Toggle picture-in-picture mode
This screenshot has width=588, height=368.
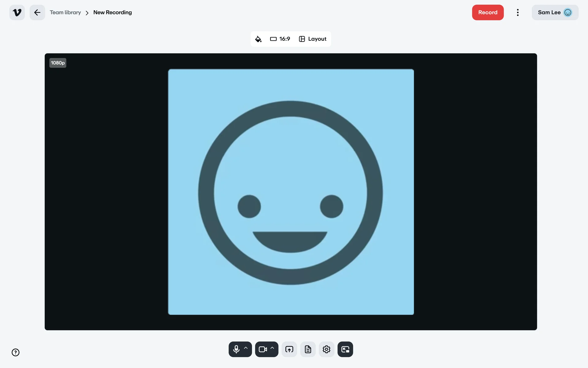point(345,349)
